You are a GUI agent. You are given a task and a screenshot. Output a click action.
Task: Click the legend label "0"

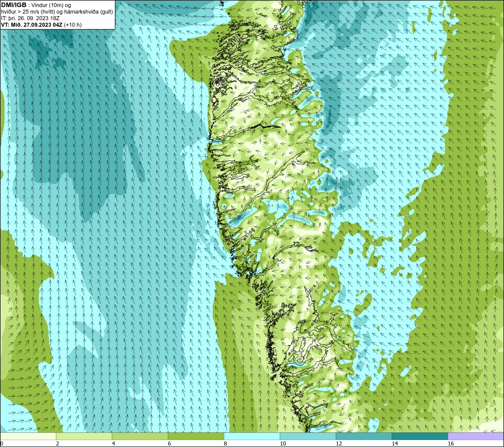point(2,443)
